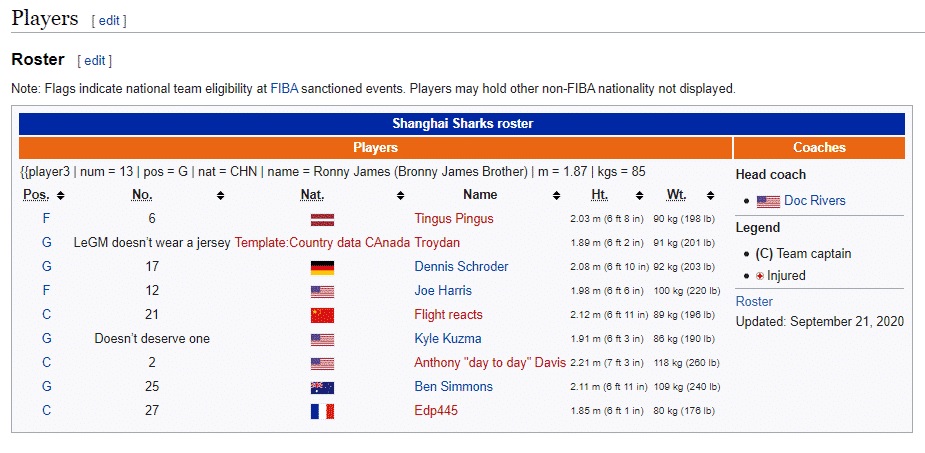Click weight 118 kg (260 lb)
Image resolution: width=925 pixels, height=453 pixels.
(x=687, y=363)
